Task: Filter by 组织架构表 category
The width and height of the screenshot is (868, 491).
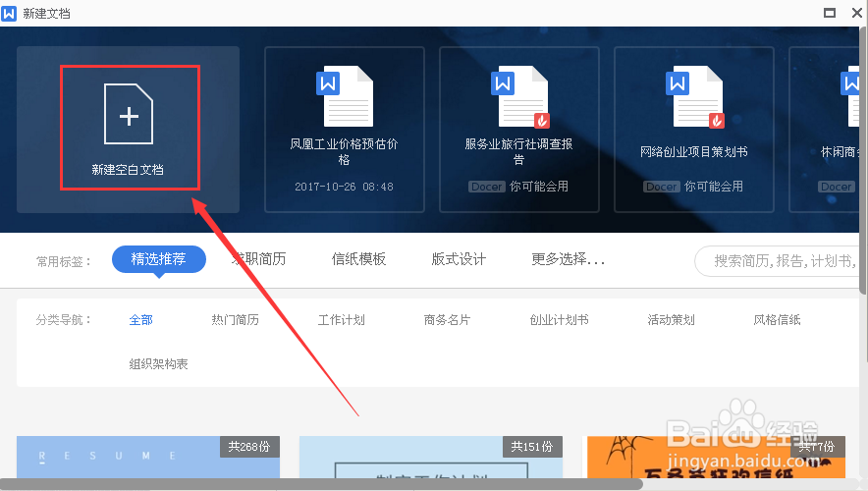Action: (x=158, y=364)
